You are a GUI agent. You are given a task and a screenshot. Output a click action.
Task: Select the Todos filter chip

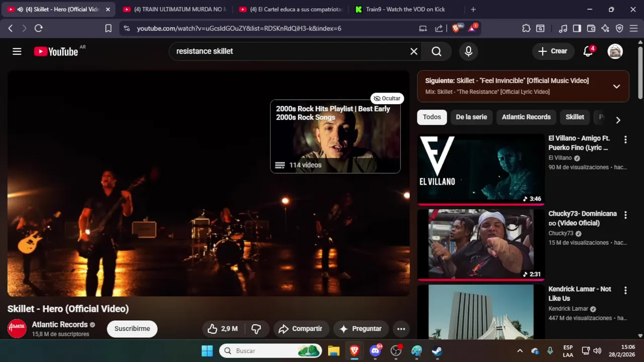point(432,117)
